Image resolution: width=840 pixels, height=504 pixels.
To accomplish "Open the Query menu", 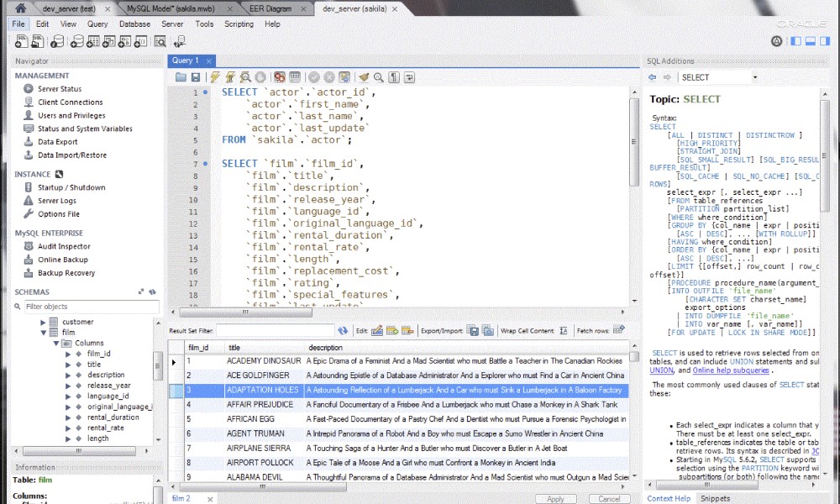I will coord(97,24).
